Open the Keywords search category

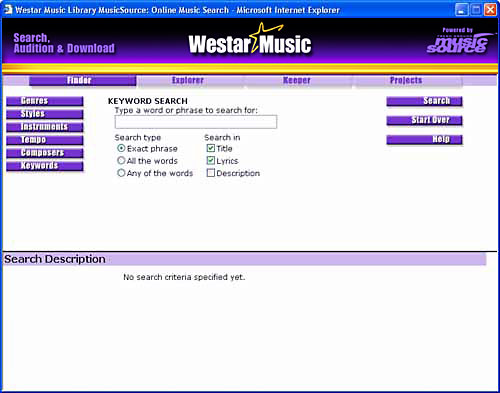tap(45, 166)
